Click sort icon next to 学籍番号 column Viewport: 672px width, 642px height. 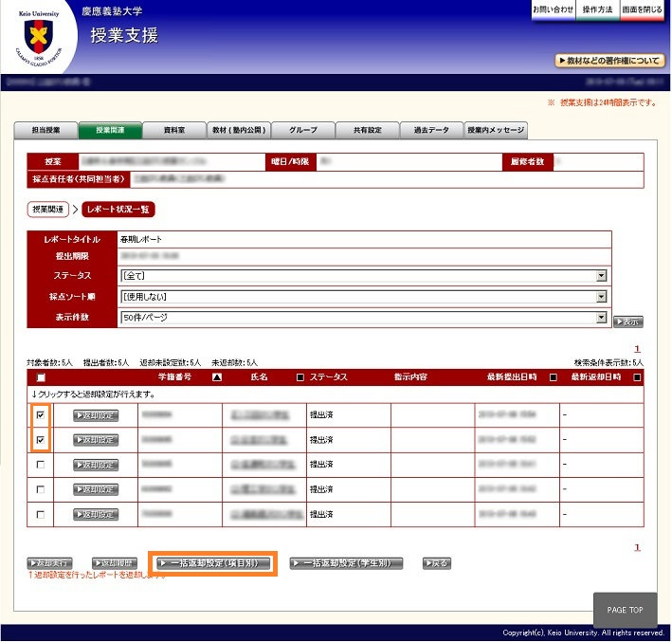tap(217, 377)
